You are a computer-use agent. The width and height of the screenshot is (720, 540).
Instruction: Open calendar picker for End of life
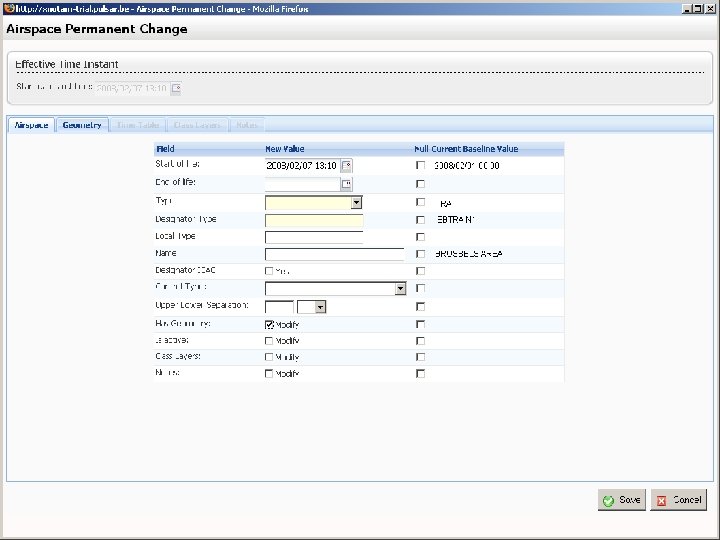pos(347,184)
